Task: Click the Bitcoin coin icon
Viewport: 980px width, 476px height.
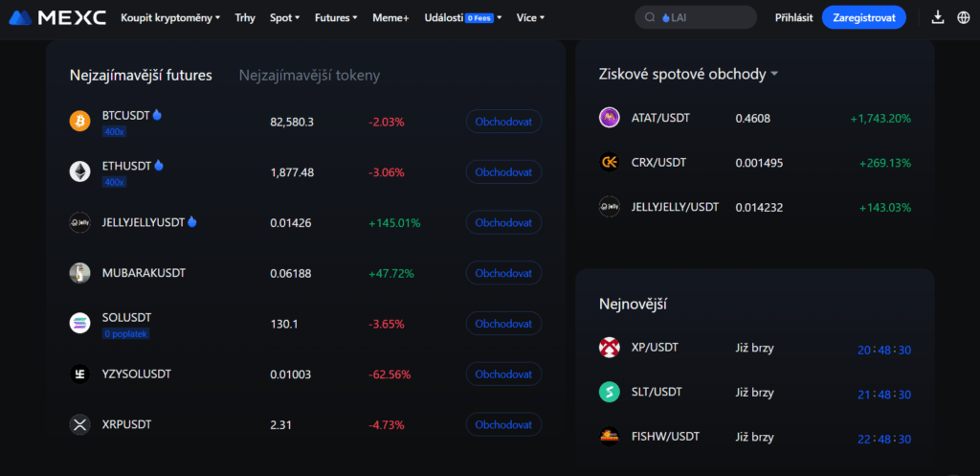Action: point(80,121)
